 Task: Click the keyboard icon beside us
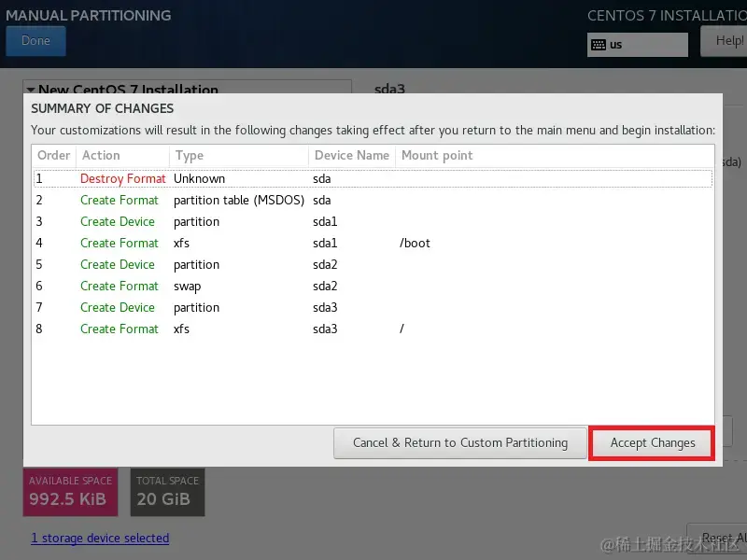599,45
